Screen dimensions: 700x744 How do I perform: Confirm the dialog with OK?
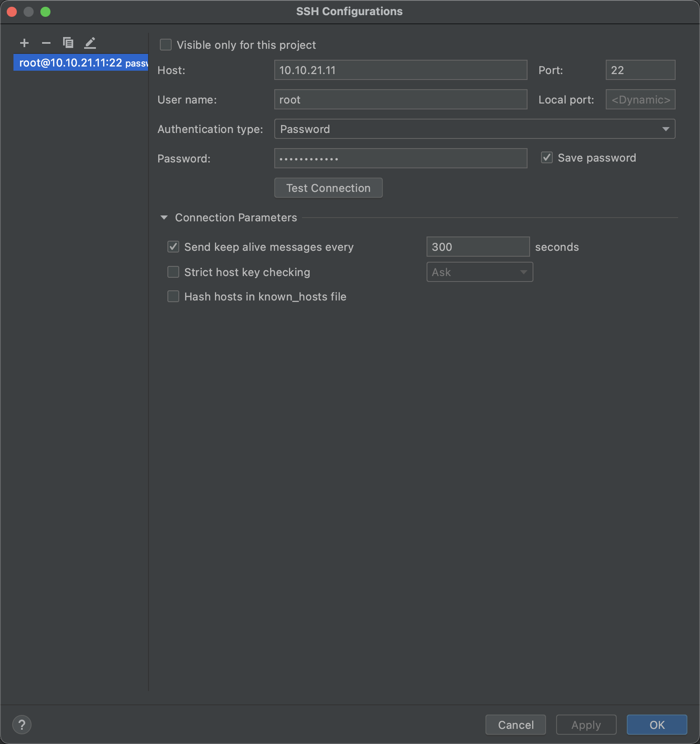click(x=657, y=725)
